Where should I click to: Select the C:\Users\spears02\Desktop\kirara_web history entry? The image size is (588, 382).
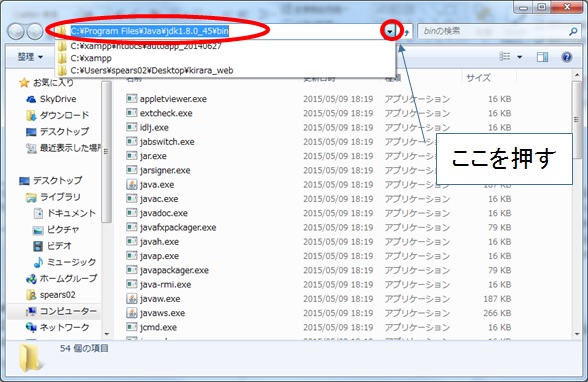(x=225, y=70)
